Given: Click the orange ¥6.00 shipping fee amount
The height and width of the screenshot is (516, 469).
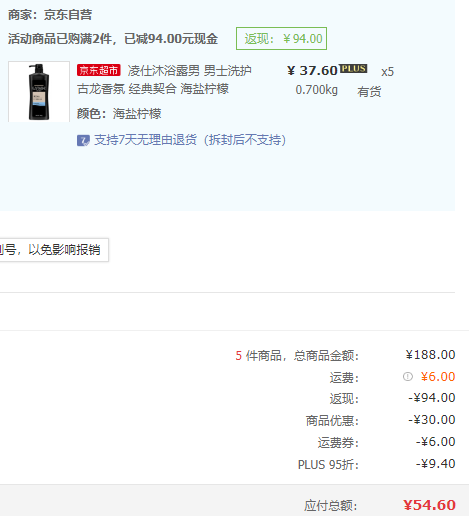Looking at the screenshot, I should (438, 377).
